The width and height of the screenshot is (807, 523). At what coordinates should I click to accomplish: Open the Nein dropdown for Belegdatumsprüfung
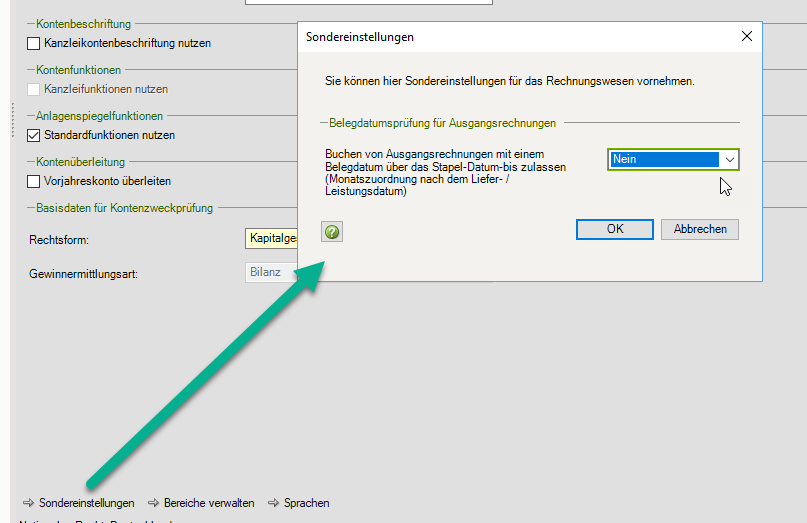(x=729, y=159)
